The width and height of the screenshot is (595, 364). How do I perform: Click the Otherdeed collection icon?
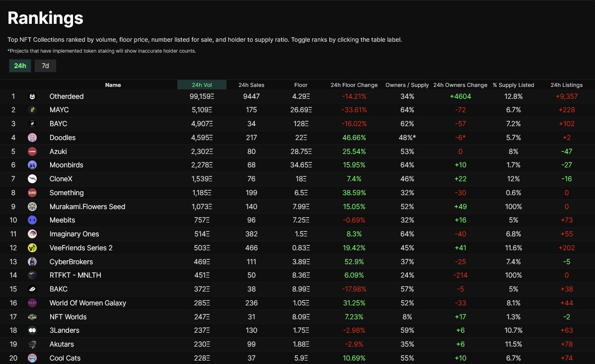tap(32, 96)
